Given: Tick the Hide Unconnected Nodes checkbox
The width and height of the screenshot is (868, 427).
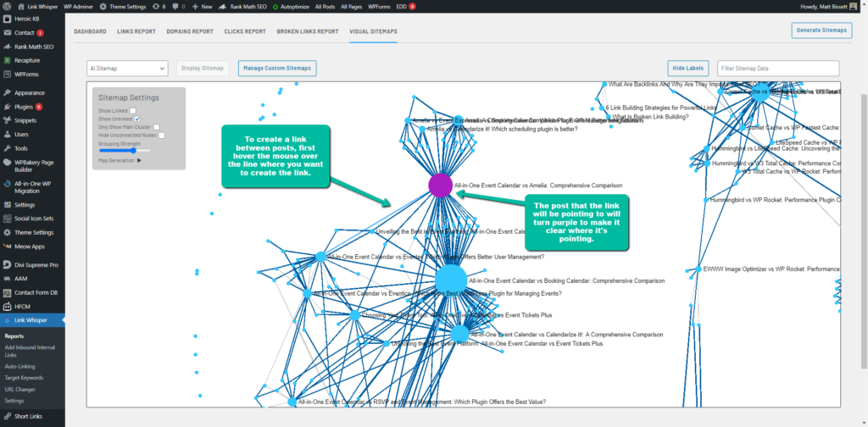Looking at the screenshot, I should click(x=162, y=135).
